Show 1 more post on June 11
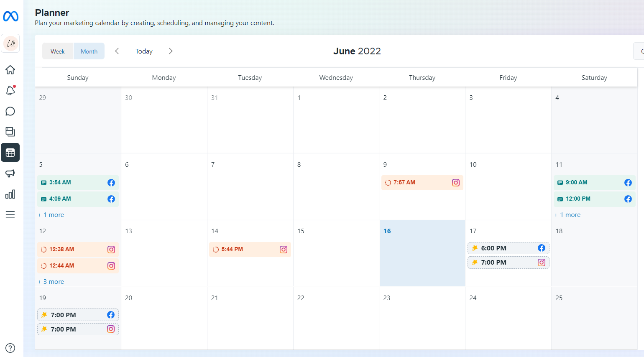The width and height of the screenshot is (644, 357). point(567,215)
